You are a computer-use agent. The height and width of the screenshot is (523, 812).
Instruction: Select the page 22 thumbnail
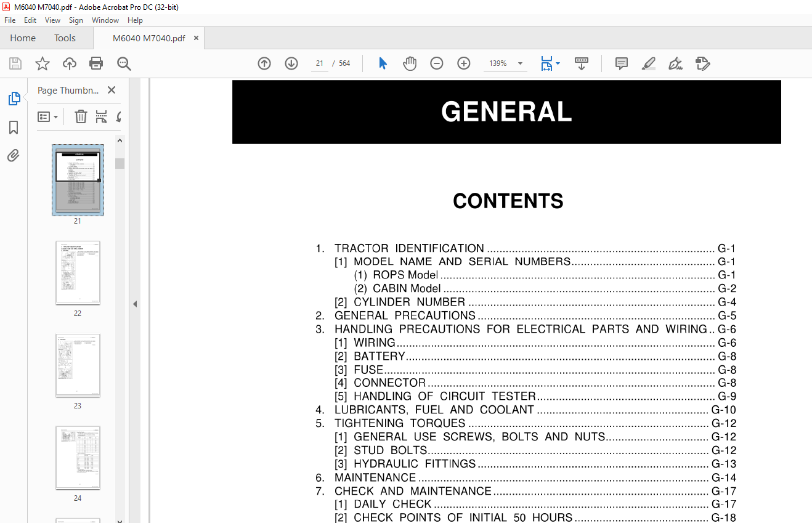(x=78, y=273)
